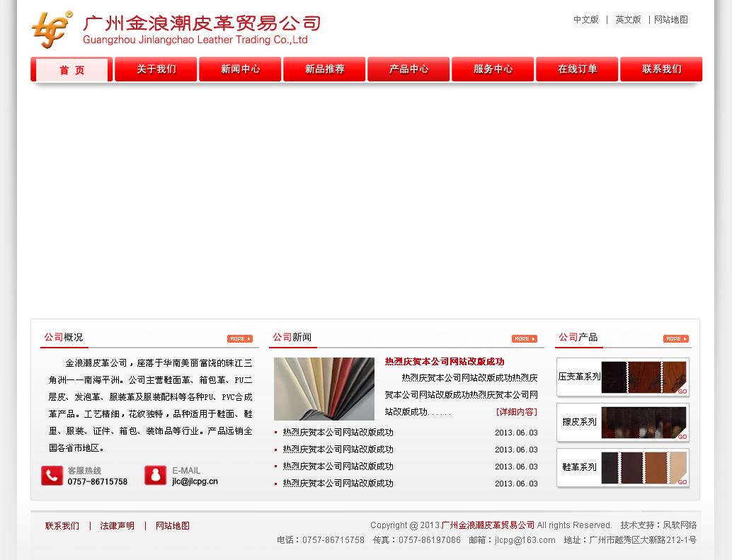Click the company logo icon
732x560 pixels.
[52, 30]
